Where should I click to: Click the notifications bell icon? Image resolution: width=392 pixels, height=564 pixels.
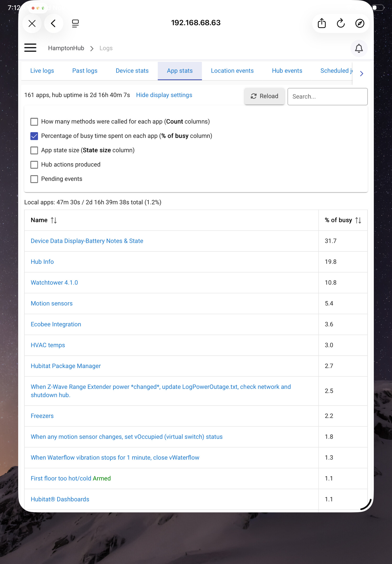coord(359,48)
